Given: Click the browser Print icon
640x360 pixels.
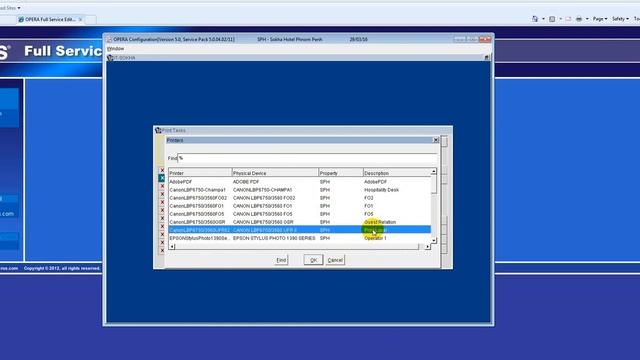Looking at the screenshot, I should point(579,19).
